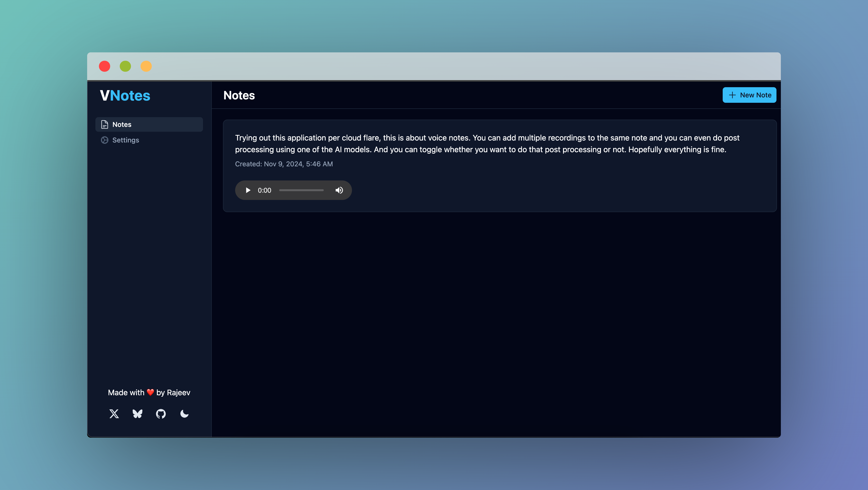The width and height of the screenshot is (868, 490).
Task: Click the VNotes app logo text
Action: (125, 95)
